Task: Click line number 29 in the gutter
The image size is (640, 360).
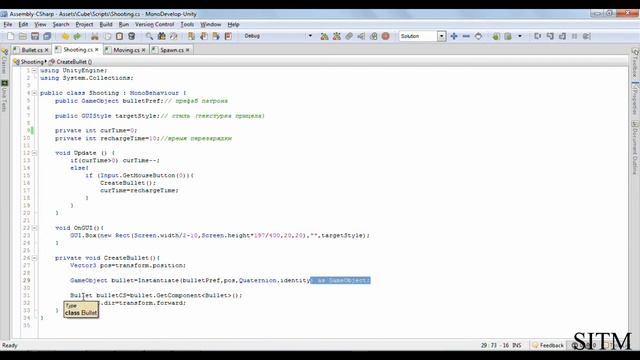Action: [x=27, y=280]
